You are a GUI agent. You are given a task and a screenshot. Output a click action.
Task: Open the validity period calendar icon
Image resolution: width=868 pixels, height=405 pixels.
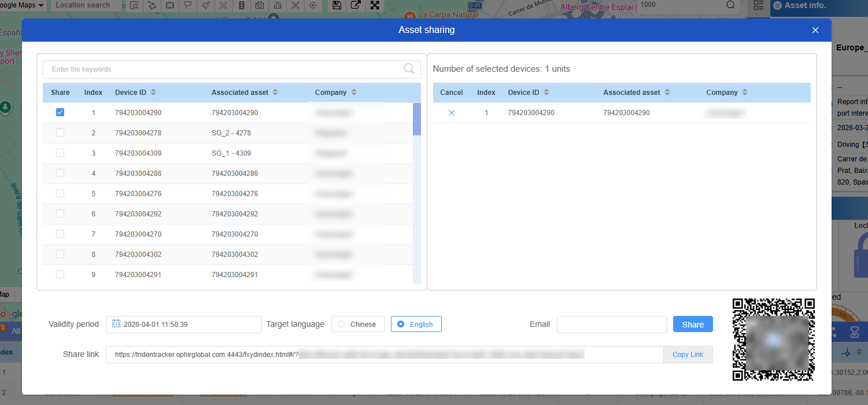point(116,324)
